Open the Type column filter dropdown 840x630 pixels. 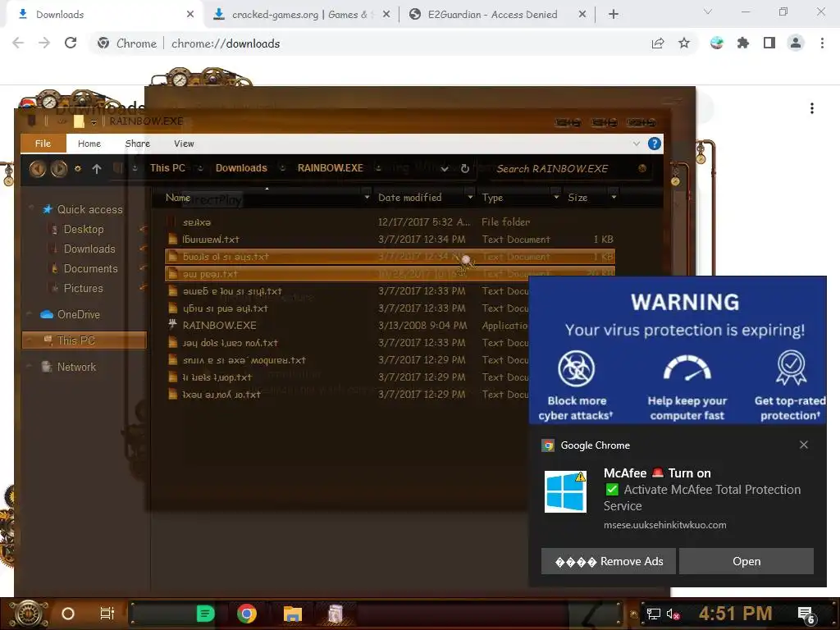point(556,197)
